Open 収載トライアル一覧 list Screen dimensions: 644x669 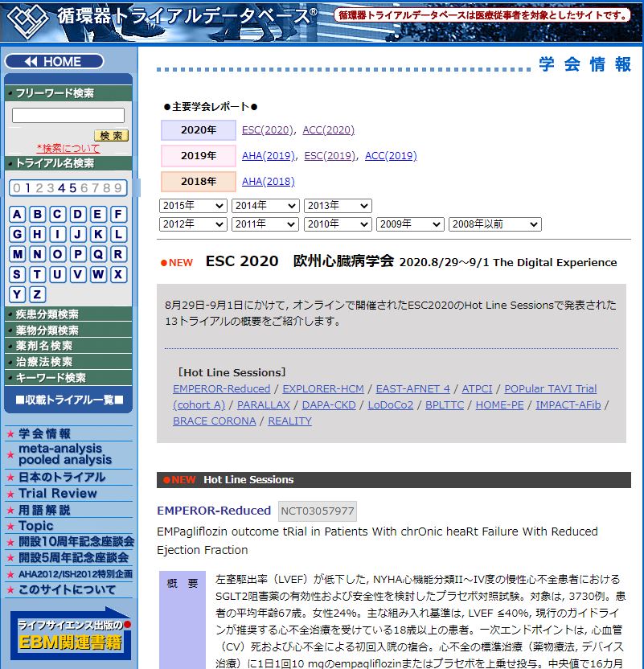[x=69, y=400]
